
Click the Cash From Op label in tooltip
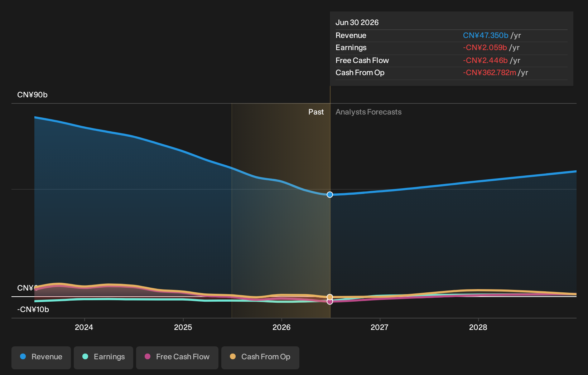360,73
